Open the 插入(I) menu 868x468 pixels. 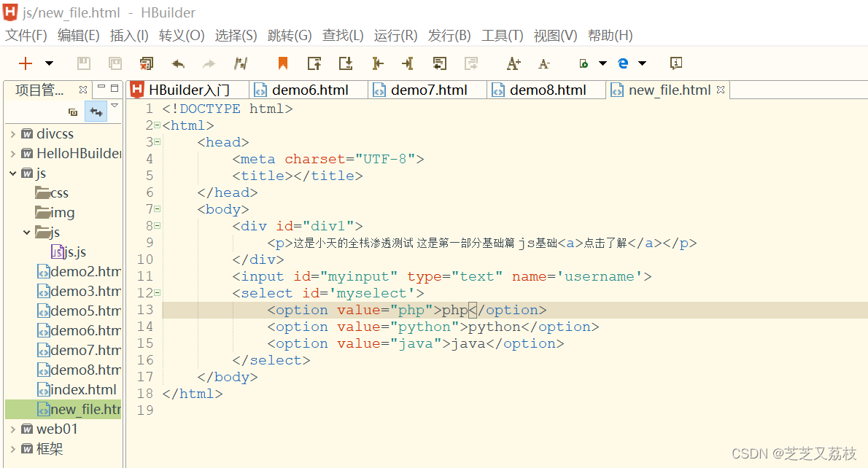click(129, 36)
